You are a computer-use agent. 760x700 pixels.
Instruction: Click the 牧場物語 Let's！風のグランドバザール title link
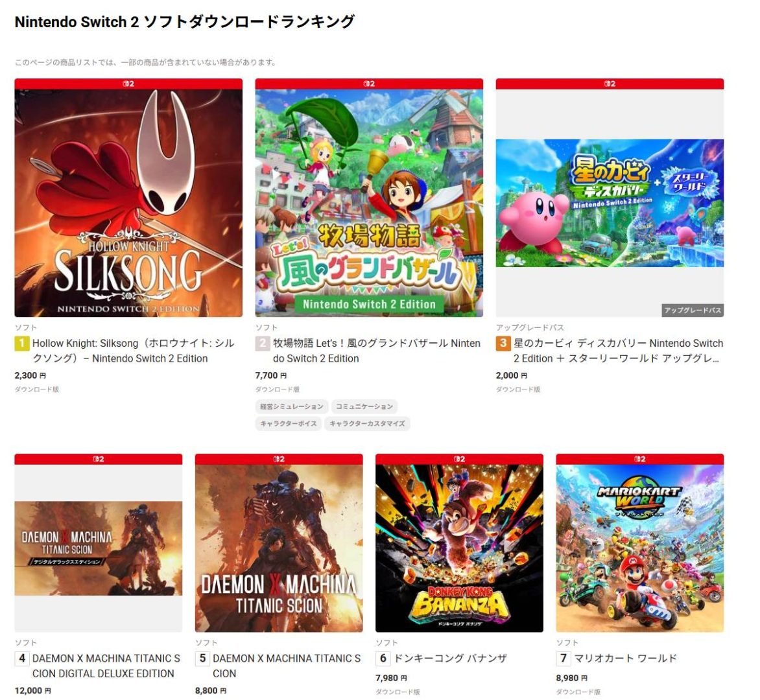click(x=377, y=351)
